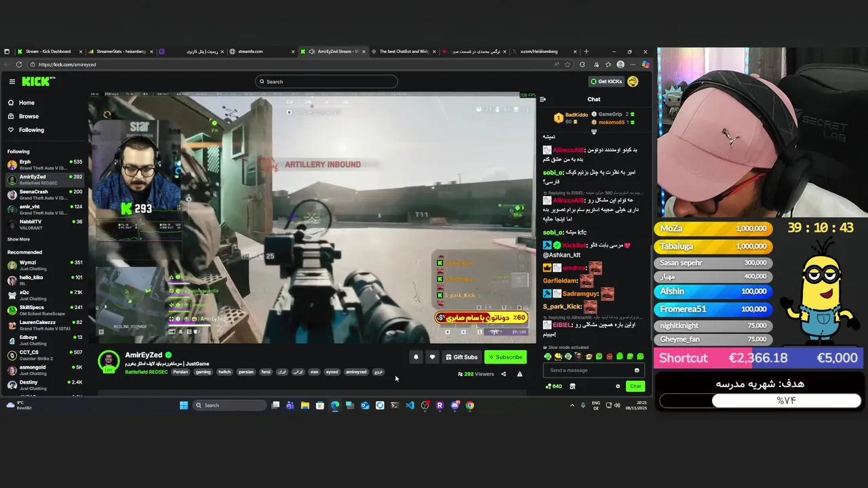868x488 pixels.
Task: Open SeenaCrash channel in sidebar
Action: 44,195
